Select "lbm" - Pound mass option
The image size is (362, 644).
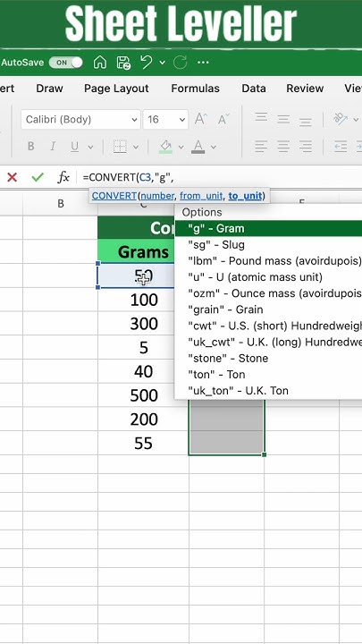(268, 261)
